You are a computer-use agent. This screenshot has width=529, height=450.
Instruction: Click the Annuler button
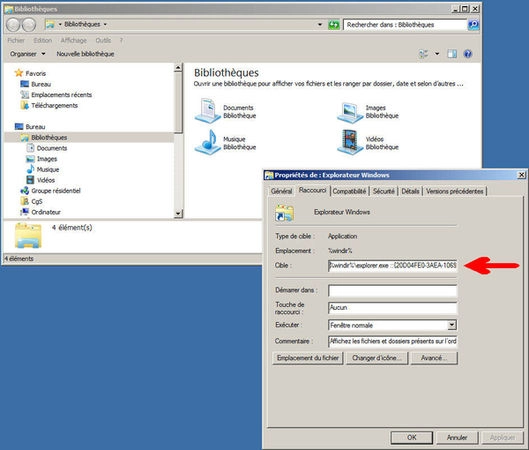click(x=457, y=437)
